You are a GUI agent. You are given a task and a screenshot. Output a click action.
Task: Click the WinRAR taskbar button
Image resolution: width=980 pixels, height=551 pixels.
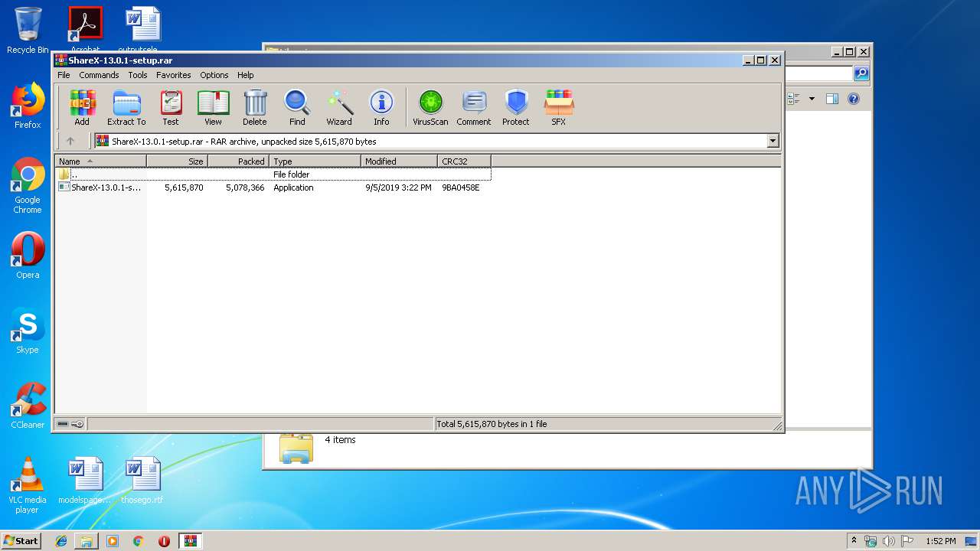click(191, 541)
